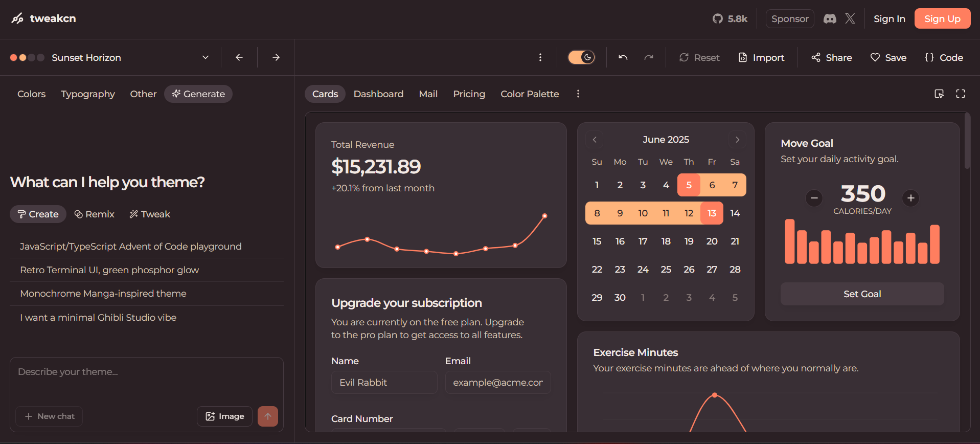
Task: Choose the JavaScript/TypeScript Advent of Code suggestion
Action: point(147,247)
